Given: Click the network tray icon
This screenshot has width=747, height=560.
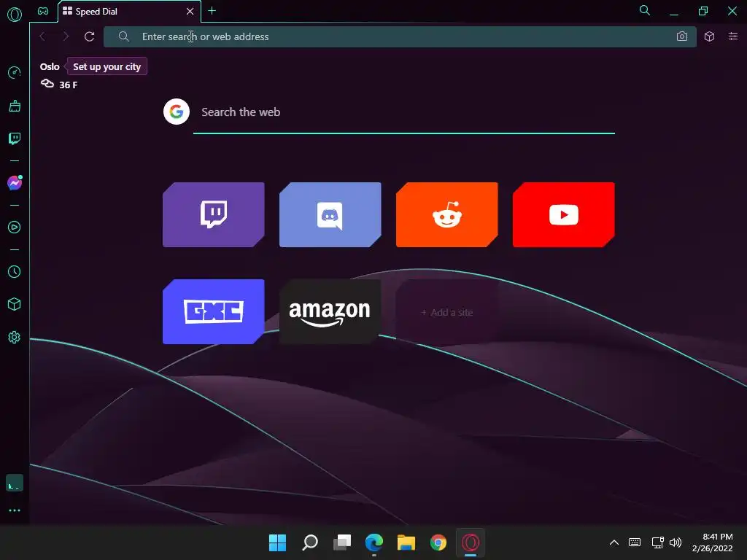Looking at the screenshot, I should point(657,542).
